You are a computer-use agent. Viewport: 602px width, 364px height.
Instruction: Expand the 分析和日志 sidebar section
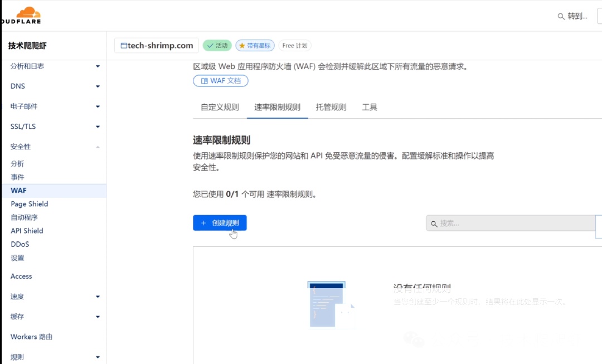98,66
